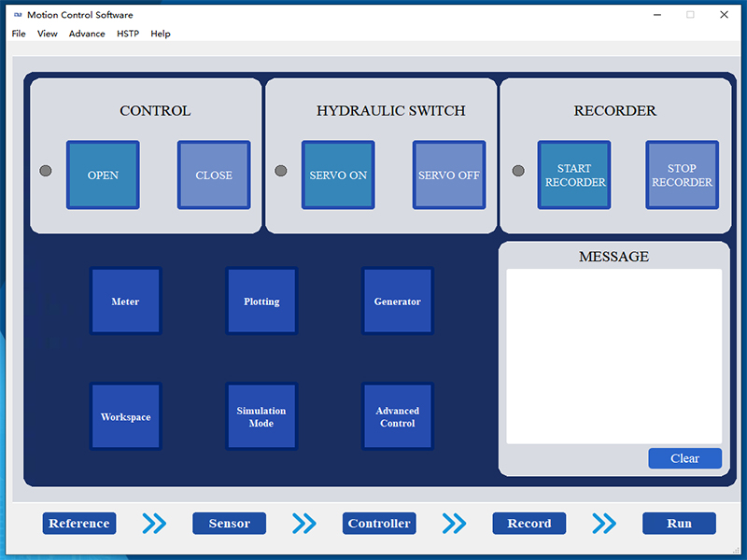Go to the Reference step
The height and width of the screenshot is (560, 747).
click(x=79, y=524)
